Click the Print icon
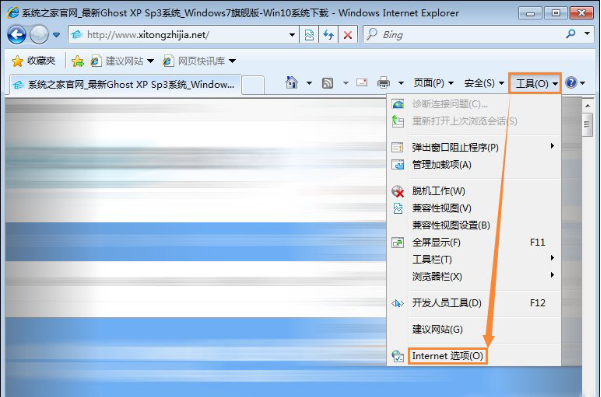Screen dimensions: 601x397 click(383, 83)
